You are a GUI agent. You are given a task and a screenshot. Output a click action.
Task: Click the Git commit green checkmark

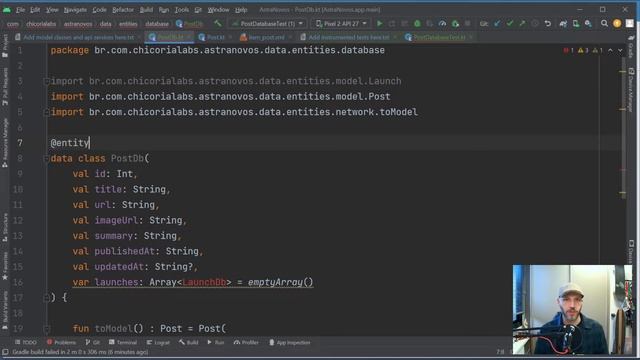[509, 24]
